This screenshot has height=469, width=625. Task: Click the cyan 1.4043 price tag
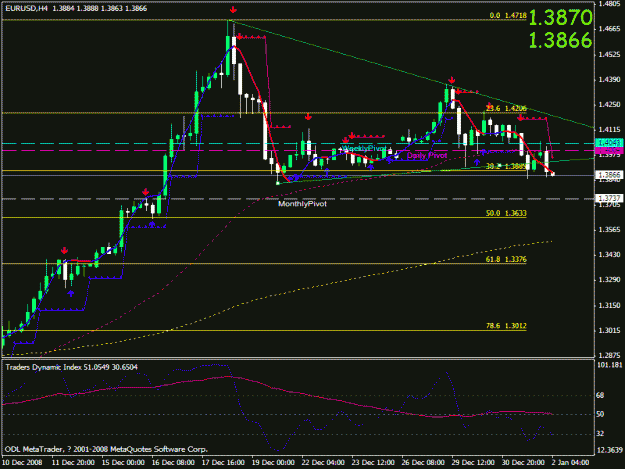[x=609, y=143]
